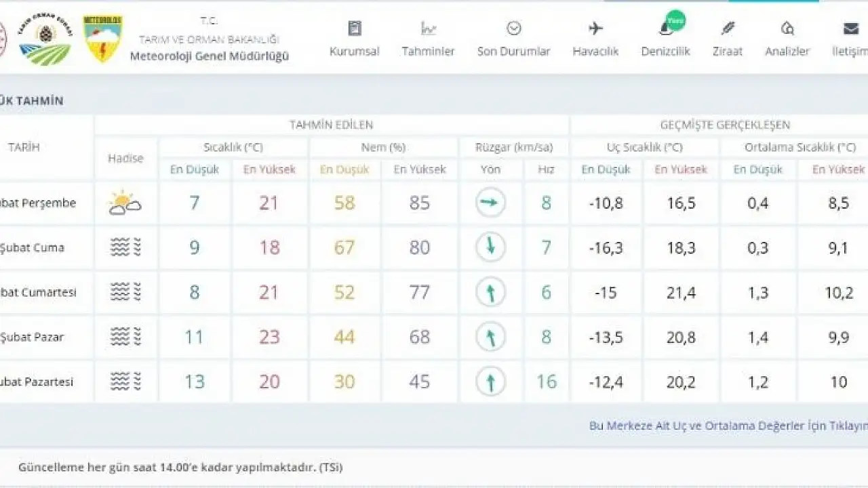Click the Son Durumlar clock icon
This screenshot has height=488, width=868.
point(513,28)
